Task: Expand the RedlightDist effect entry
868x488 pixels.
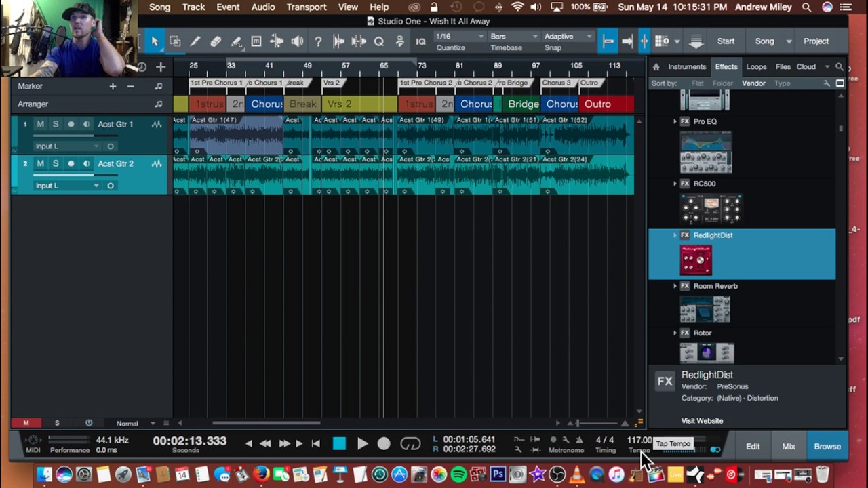Action: 675,235
